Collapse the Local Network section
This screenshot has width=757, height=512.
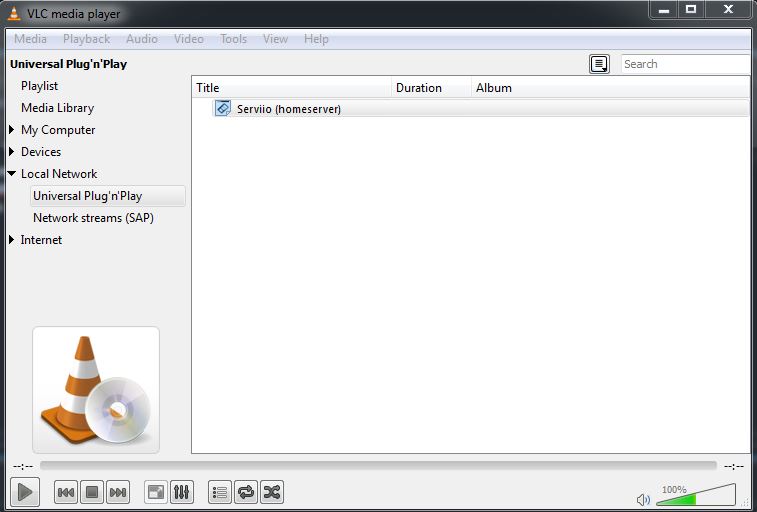click(12, 174)
